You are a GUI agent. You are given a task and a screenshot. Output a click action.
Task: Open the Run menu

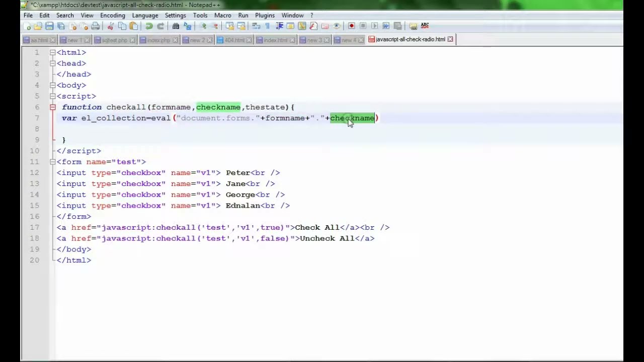(x=243, y=16)
